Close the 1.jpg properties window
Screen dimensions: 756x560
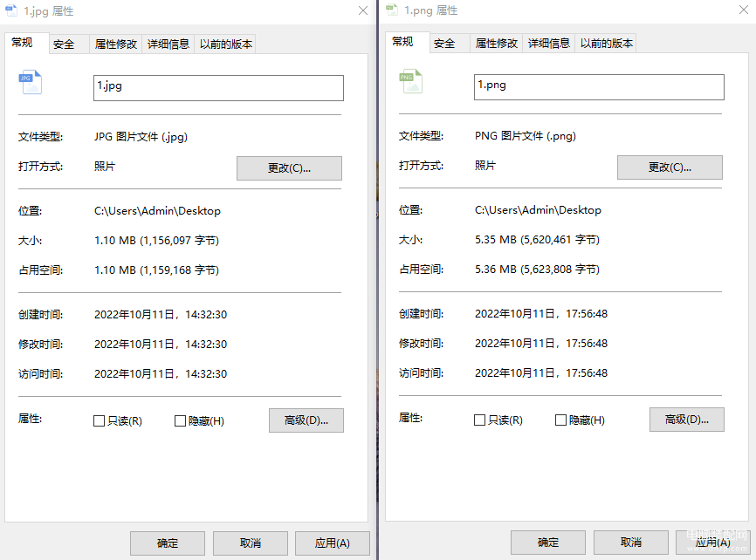(x=363, y=10)
